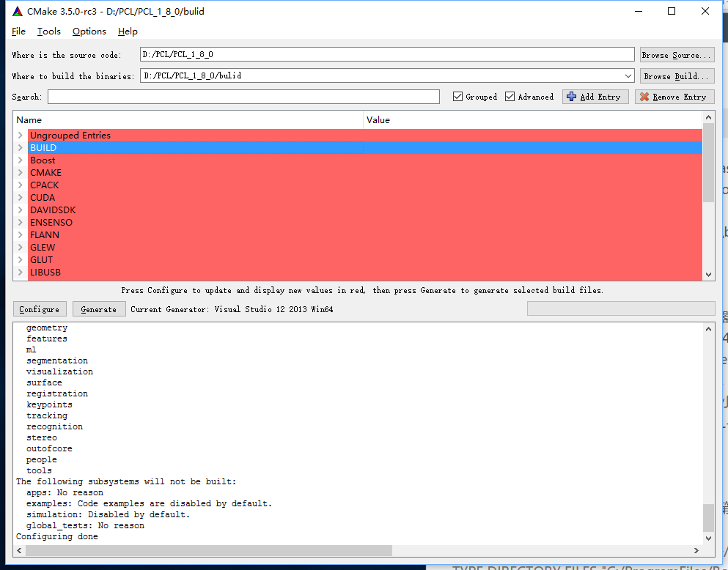Open the File menu
This screenshot has height=570, width=728.
click(18, 31)
